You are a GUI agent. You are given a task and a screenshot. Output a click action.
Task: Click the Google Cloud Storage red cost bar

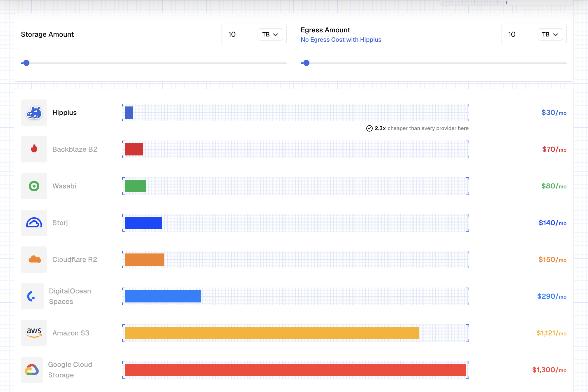tap(295, 370)
